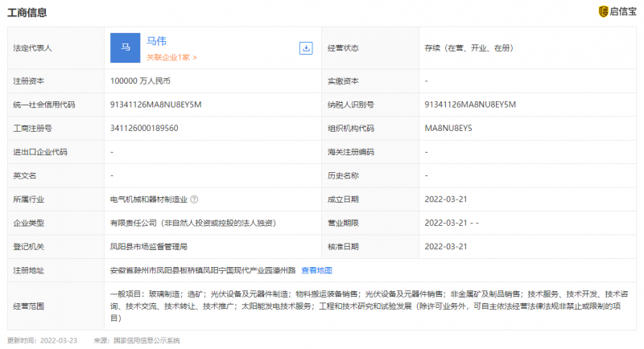
Task: Click the unified credit code 91341126MA8NU8EY5M value
Action: coord(155,105)
